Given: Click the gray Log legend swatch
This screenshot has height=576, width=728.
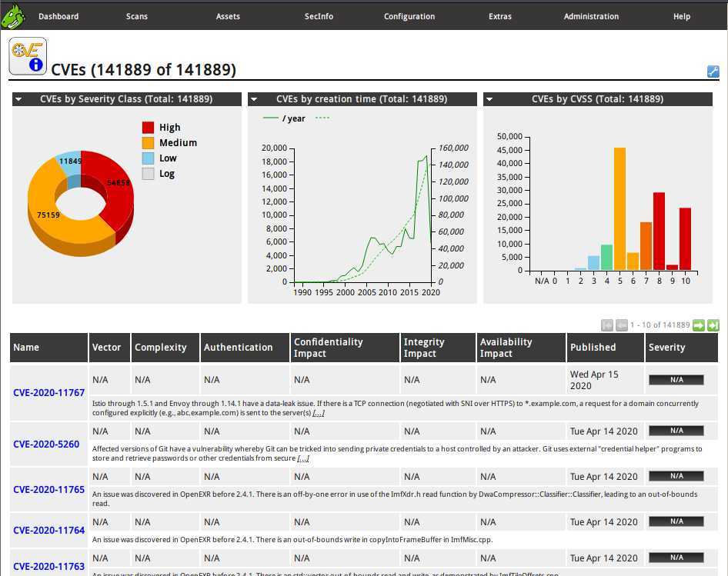Looking at the screenshot, I should tap(148, 174).
